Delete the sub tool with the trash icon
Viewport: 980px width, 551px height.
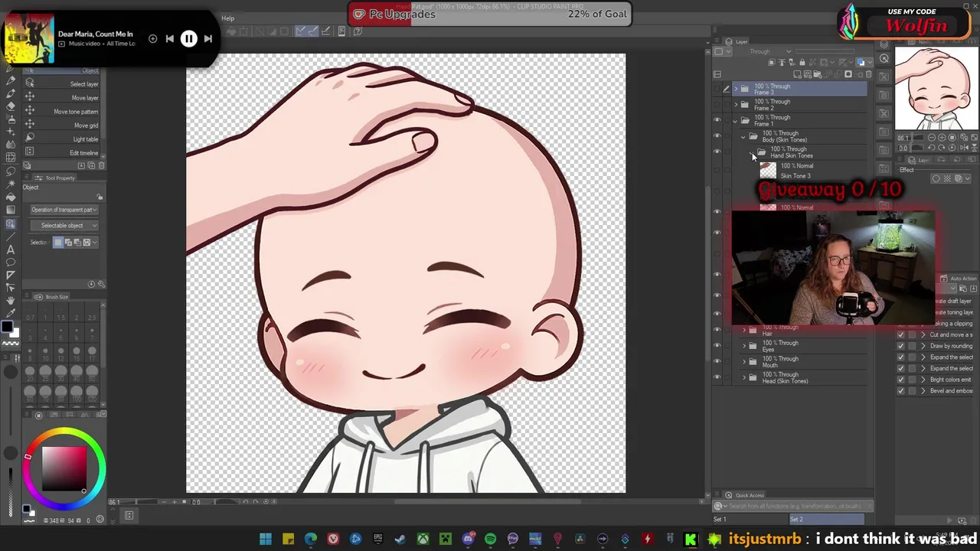point(101,165)
